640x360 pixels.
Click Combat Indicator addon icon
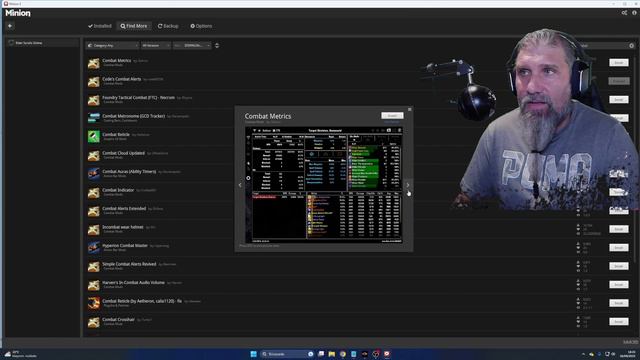point(93,192)
